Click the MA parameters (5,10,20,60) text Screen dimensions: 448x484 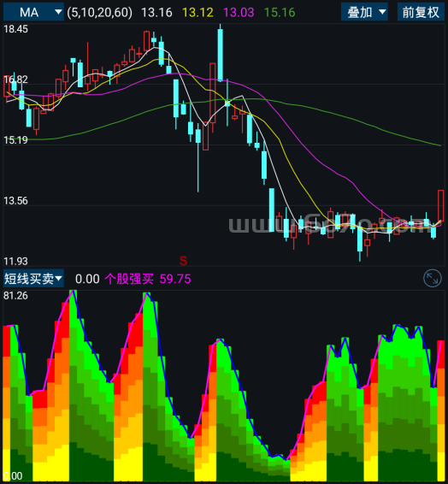(x=100, y=12)
